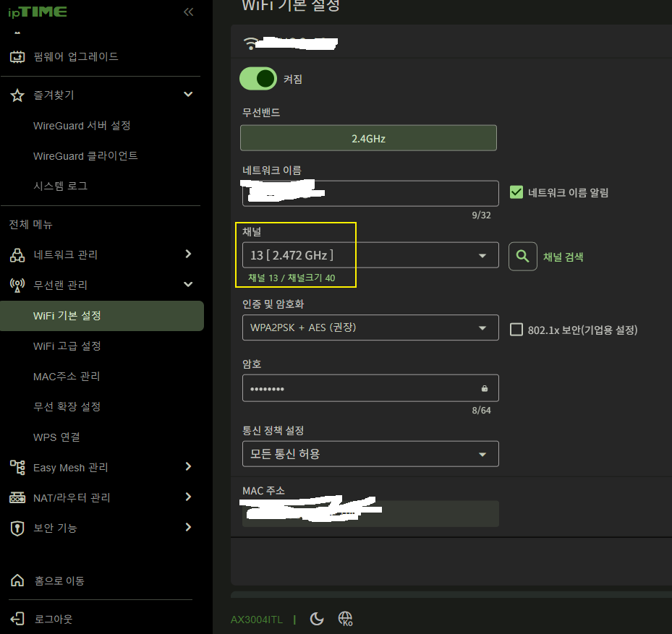The width and height of the screenshot is (672, 634).
Task: Open language globe KO icon
Action: (346, 619)
